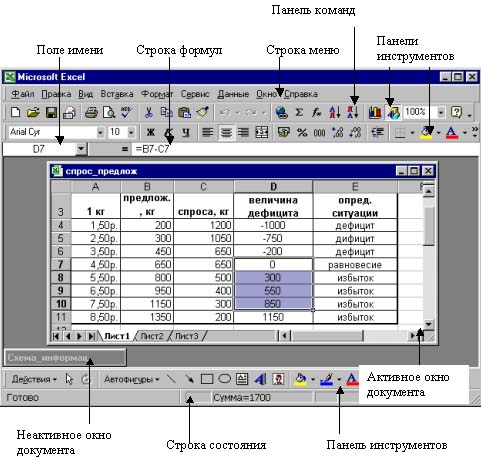Select the Arrow drawing tool
This screenshot has width=481, height=462.
(189, 379)
